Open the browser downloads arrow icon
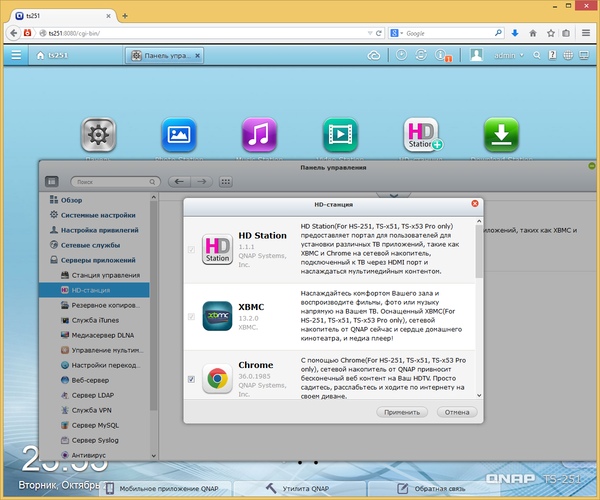600x500 pixels. pyautogui.click(x=515, y=33)
